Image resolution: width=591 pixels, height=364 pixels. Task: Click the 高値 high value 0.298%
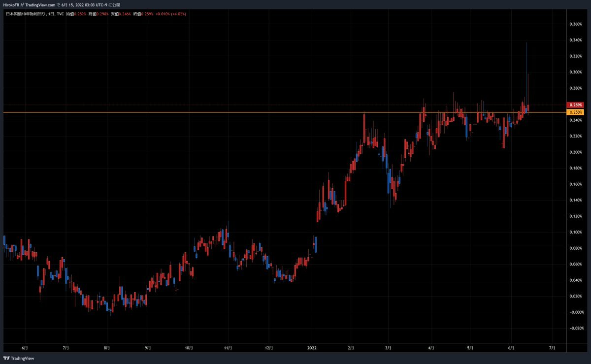pos(102,14)
